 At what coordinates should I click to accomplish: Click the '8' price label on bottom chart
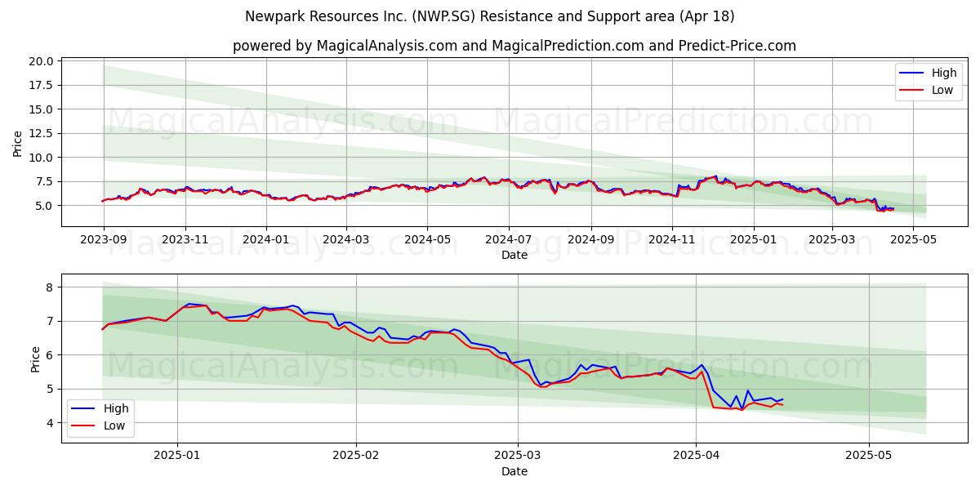(x=51, y=287)
